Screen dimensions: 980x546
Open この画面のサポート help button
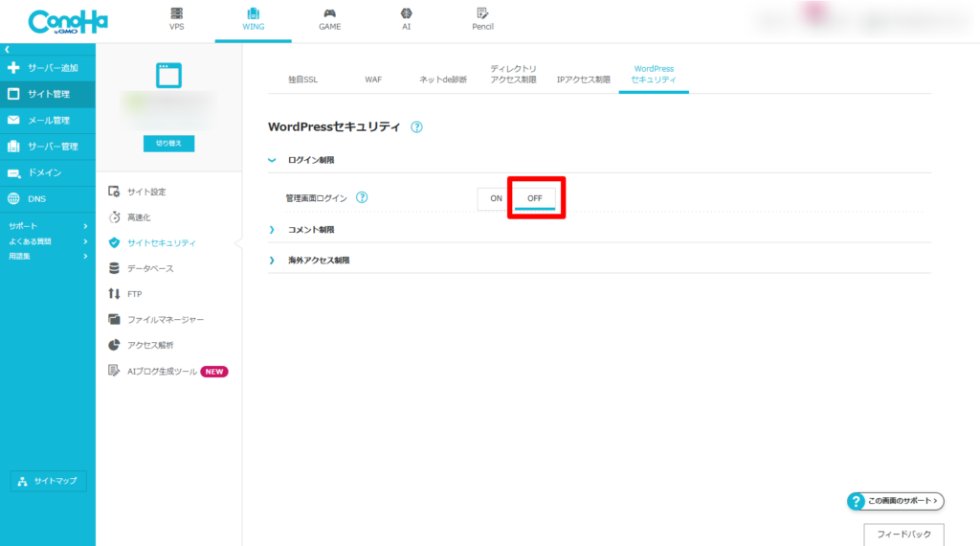896,501
